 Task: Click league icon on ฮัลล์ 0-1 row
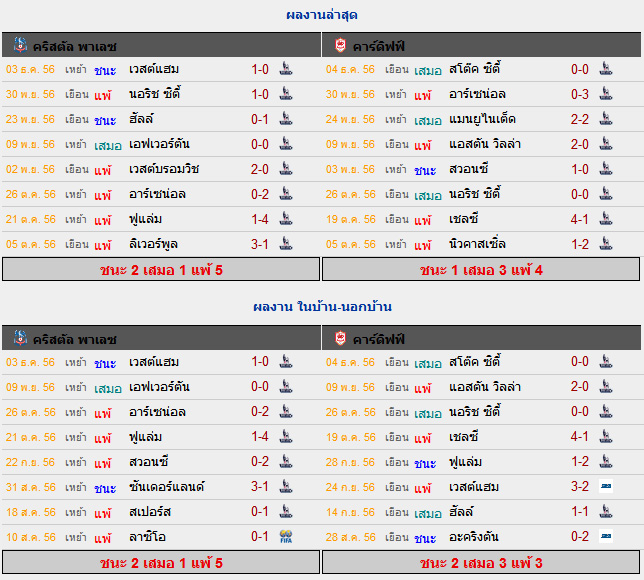[286, 119]
